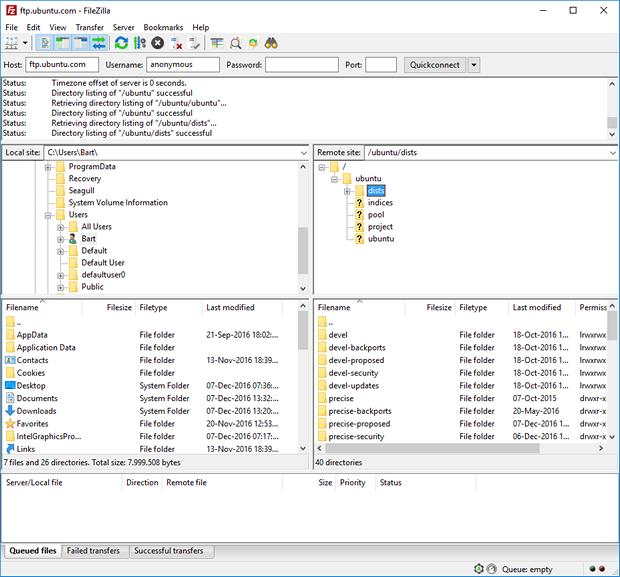Image resolution: width=620 pixels, height=577 pixels.
Task: Expand the Public folder node
Action: [x=60, y=288]
